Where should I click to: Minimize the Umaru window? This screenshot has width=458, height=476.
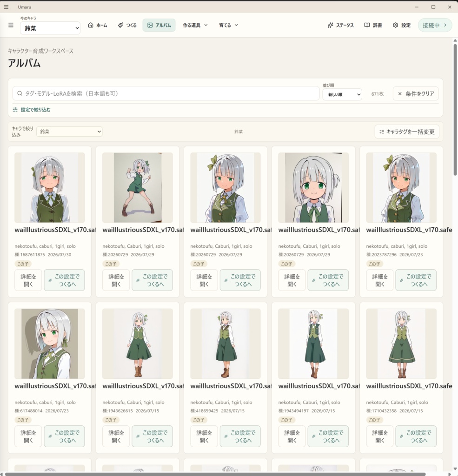[417, 7]
